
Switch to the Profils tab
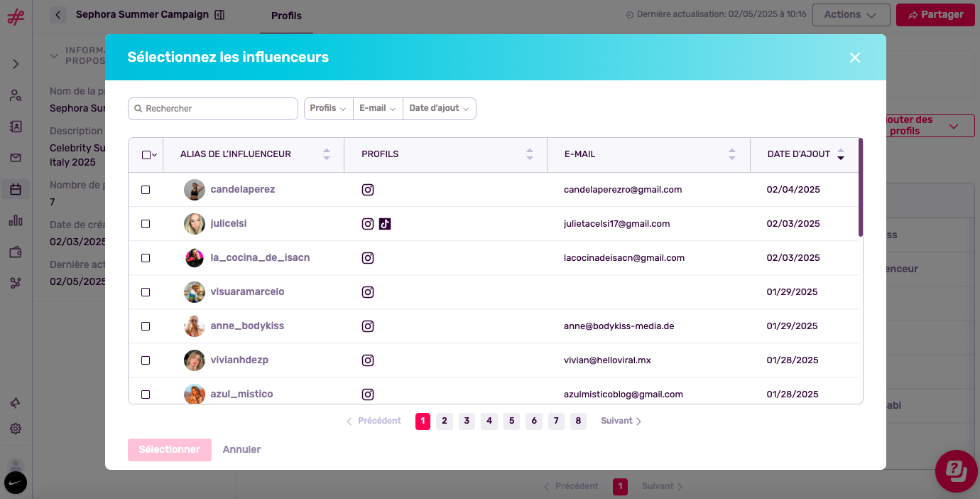click(286, 16)
